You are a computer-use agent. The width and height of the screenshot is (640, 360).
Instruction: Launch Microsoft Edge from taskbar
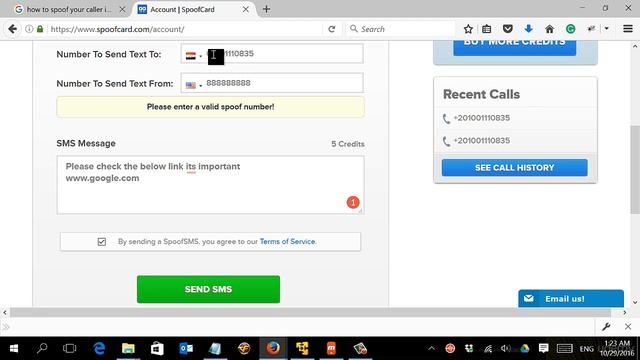pos(99,349)
